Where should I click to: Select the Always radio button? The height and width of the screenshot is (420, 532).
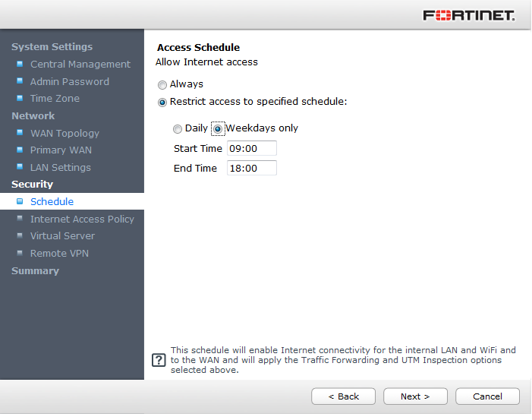[x=162, y=85]
